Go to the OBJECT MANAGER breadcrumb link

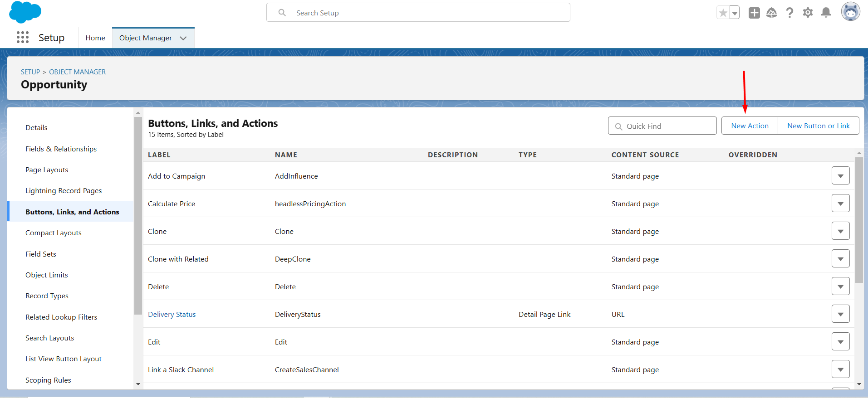click(x=77, y=72)
